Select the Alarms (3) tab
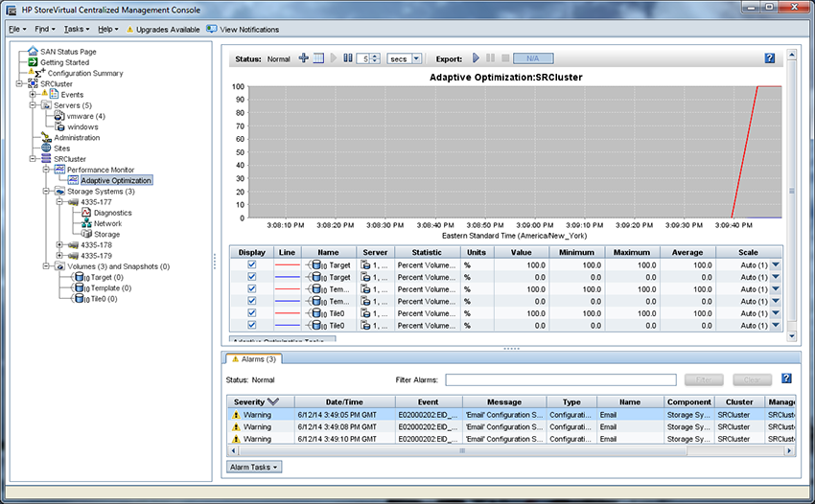This screenshot has height=504, width=815. pos(254,359)
